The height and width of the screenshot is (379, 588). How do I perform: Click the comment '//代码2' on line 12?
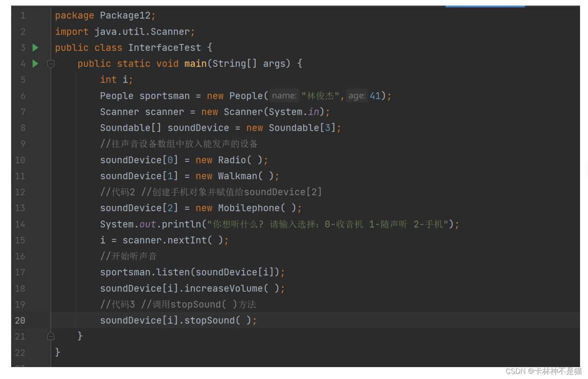click(118, 192)
